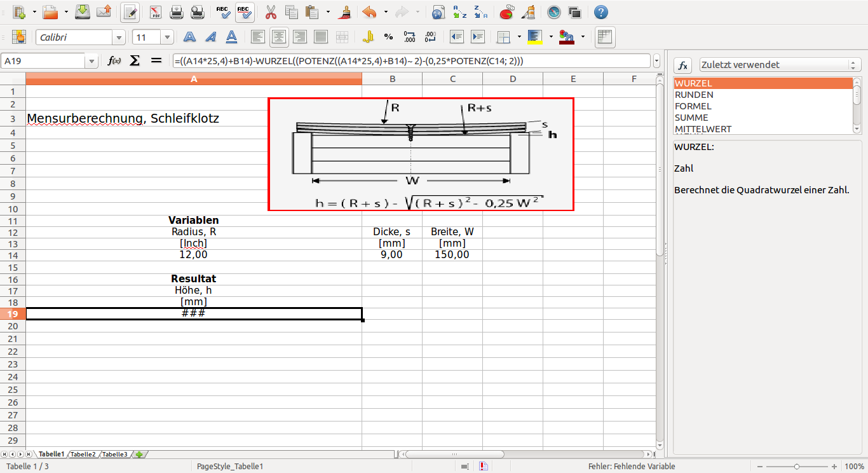This screenshot has width=868, height=473.
Task: Center cell text horizontally
Action: [x=278, y=37]
